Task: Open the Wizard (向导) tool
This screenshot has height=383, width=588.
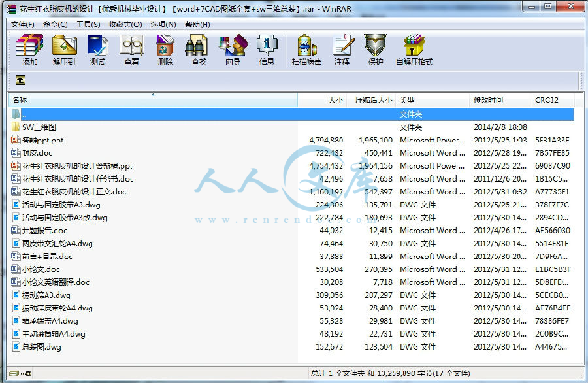Action: coord(233,50)
